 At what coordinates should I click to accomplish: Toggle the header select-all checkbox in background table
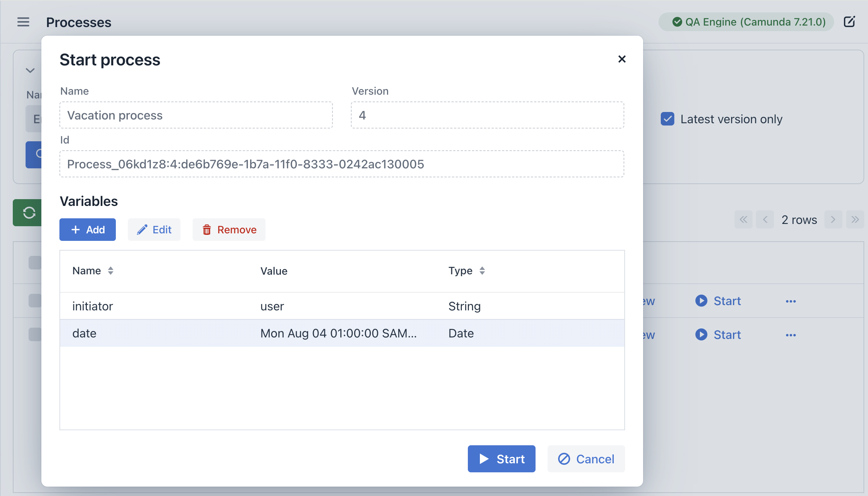35,263
